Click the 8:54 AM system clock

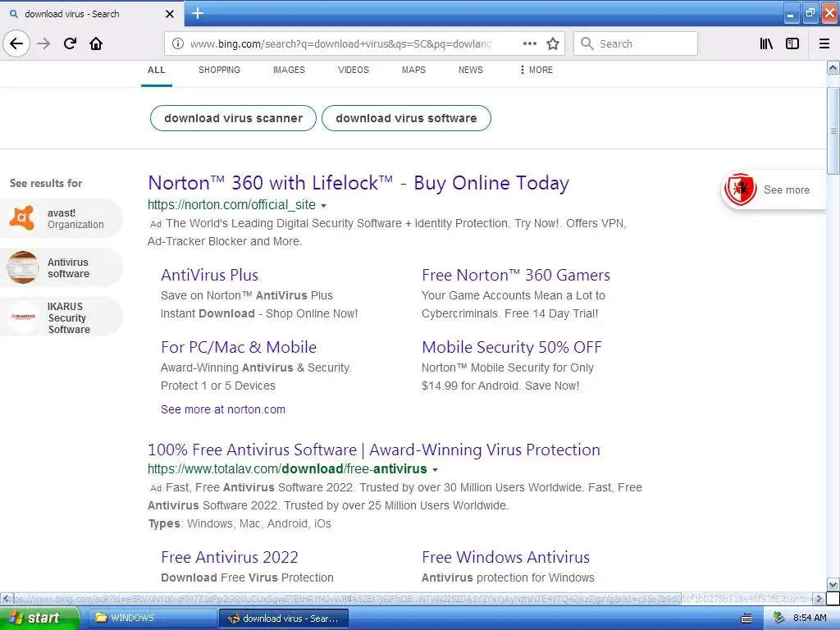point(810,619)
